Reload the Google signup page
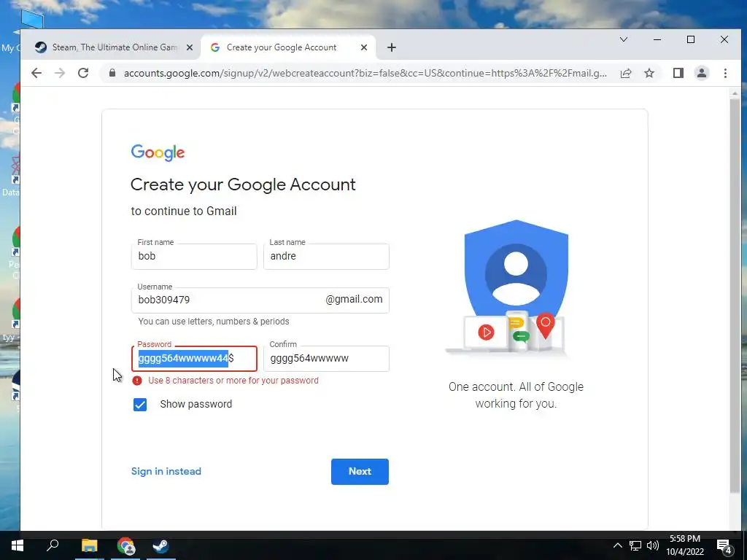Image resolution: width=747 pixels, height=560 pixels. (x=83, y=73)
